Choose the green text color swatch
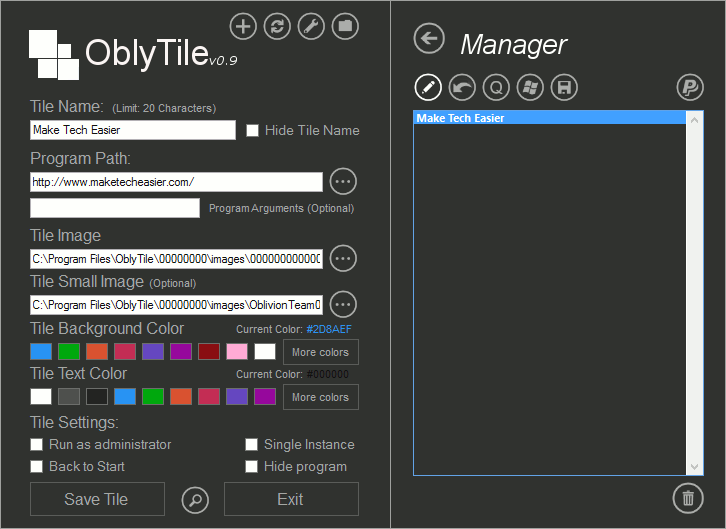This screenshot has height=529, width=726. click(x=153, y=397)
